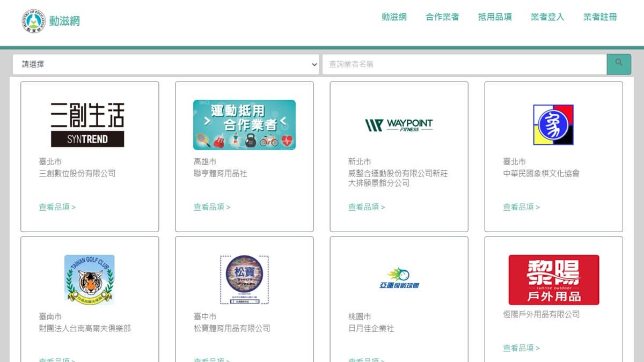
Task: View items for 威整合運動股份有限公司
Action: (x=367, y=207)
